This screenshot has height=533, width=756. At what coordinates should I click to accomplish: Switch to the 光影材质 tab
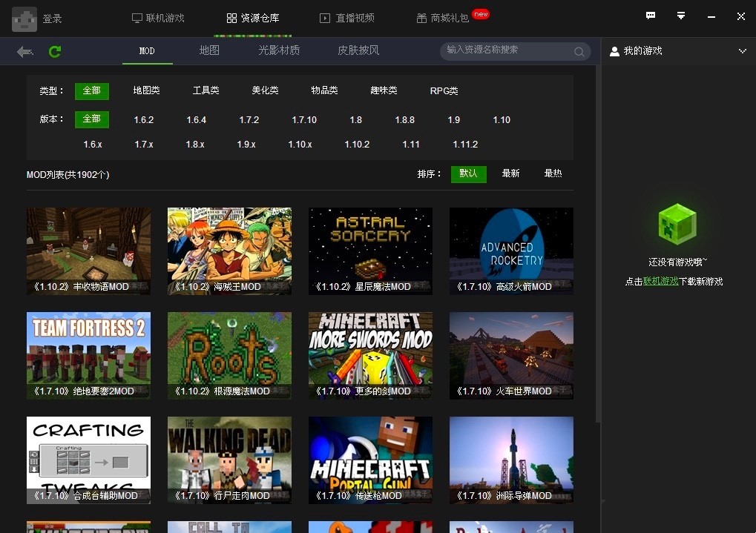[x=279, y=50]
